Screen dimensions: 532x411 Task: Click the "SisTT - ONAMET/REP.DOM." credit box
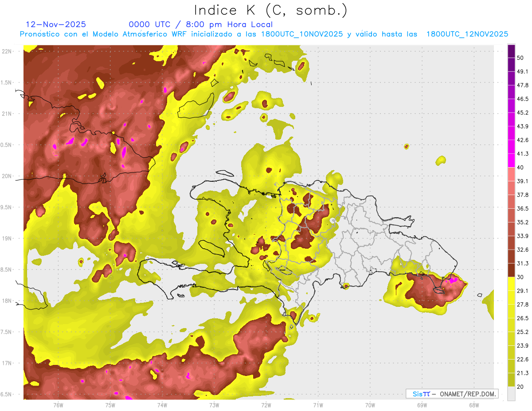[452, 394]
